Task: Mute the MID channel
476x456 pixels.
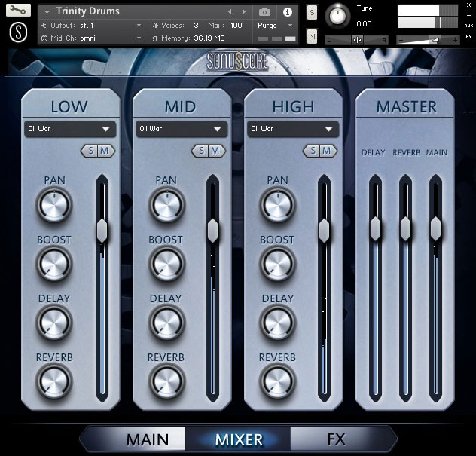Action: (215, 151)
